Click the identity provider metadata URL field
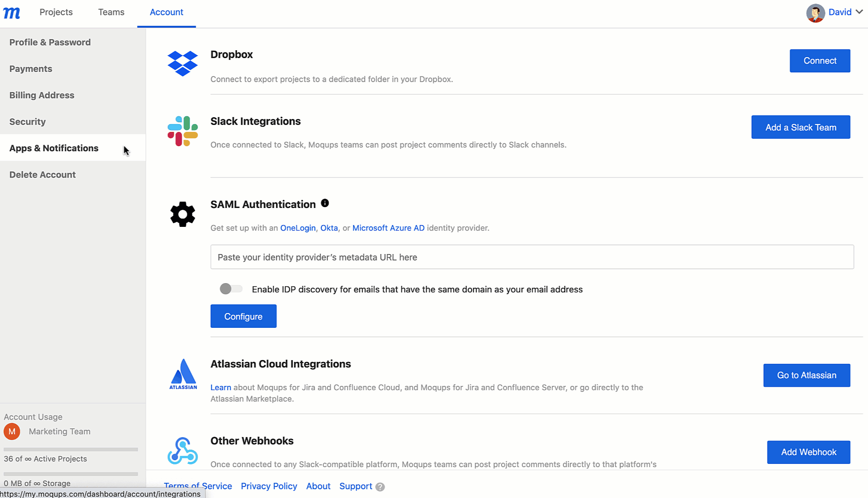Image resolution: width=868 pixels, height=498 pixels. [x=530, y=257]
